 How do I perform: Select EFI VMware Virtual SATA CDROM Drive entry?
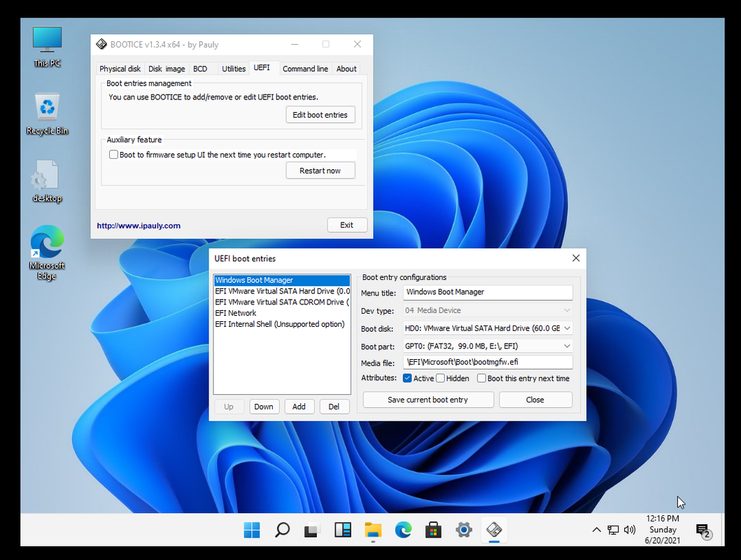282,302
